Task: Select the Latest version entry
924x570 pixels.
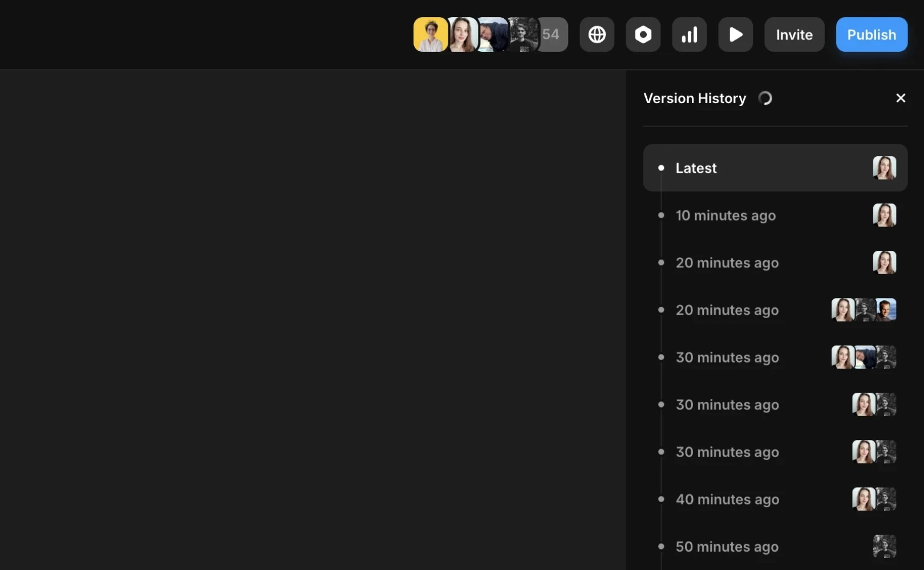Action: click(x=775, y=168)
